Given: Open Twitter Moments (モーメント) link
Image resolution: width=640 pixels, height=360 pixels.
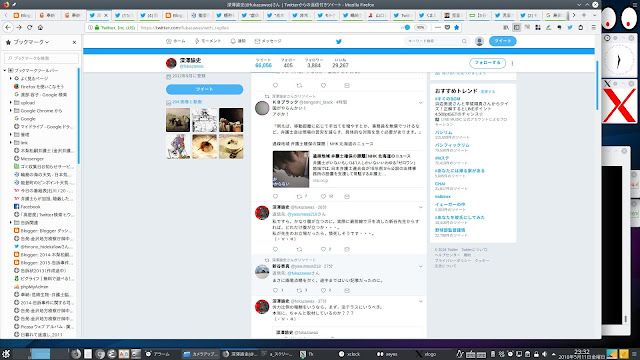Looking at the screenshot, I should (x=208, y=41).
